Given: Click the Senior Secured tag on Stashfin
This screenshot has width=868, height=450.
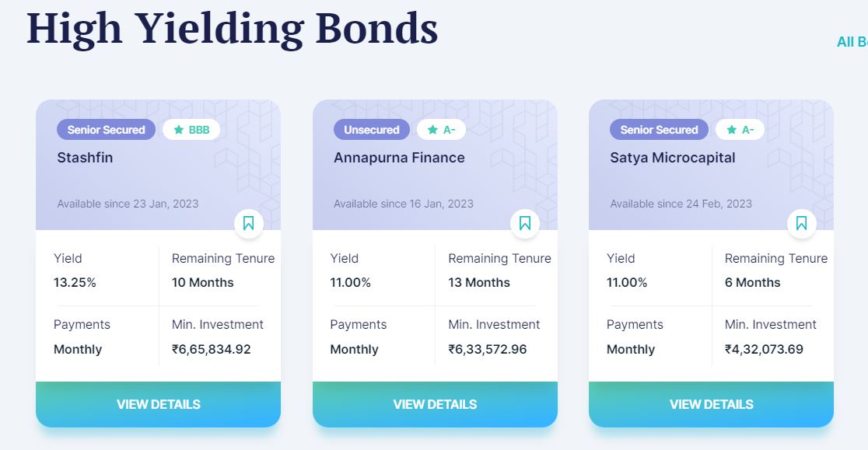Looking at the screenshot, I should coord(107,130).
